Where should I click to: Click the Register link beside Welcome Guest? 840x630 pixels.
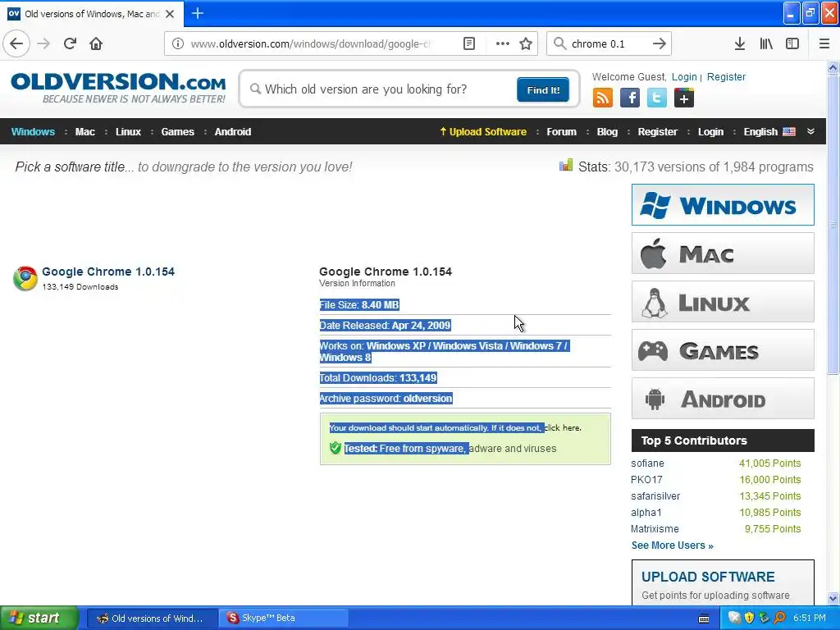click(727, 76)
